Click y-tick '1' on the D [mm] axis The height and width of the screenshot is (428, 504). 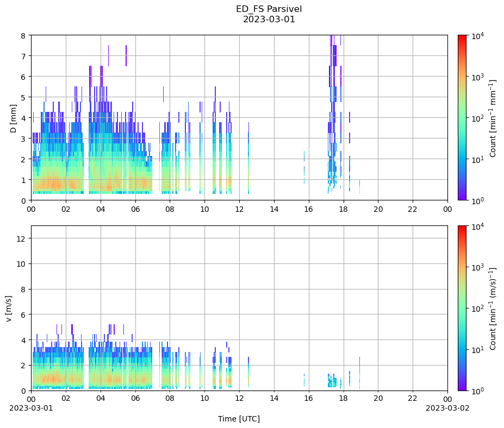click(x=23, y=180)
